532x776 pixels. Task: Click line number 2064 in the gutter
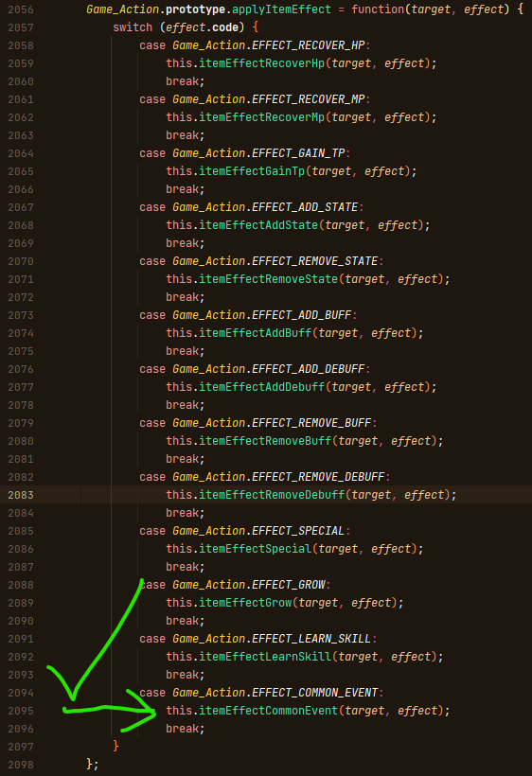(21, 153)
